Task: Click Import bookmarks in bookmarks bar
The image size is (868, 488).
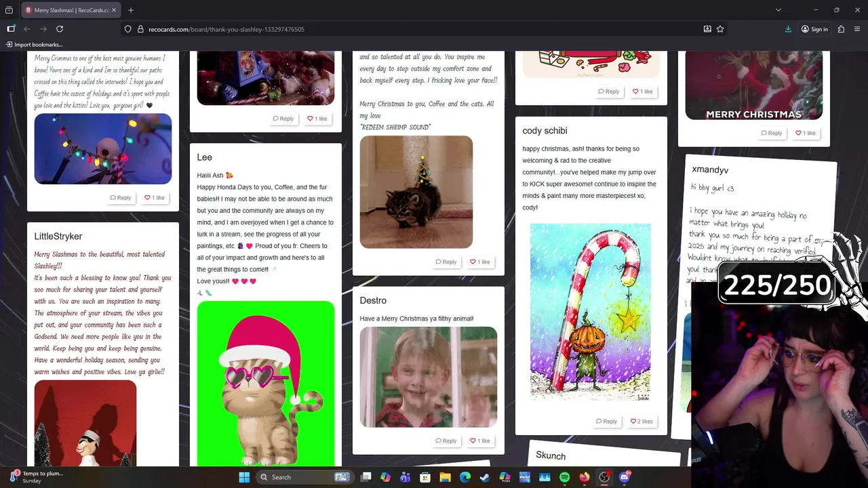Action: pos(34,45)
